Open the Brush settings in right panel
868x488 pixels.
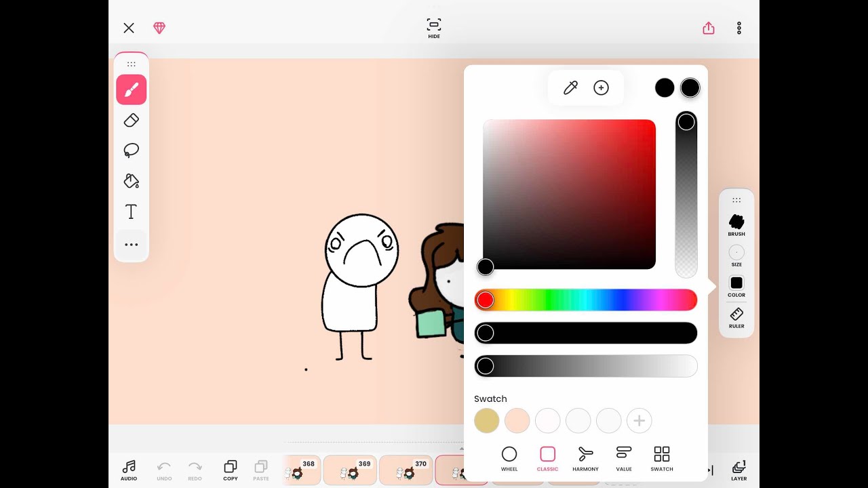[736, 226]
